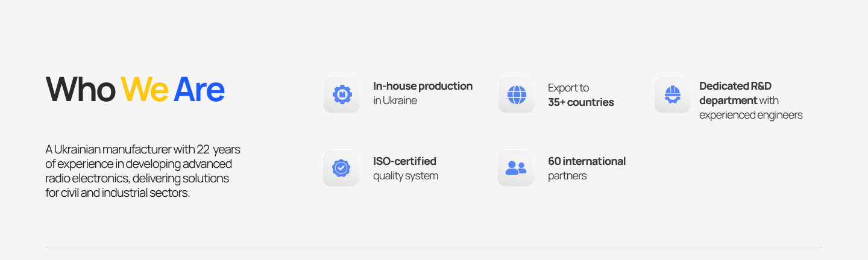The image size is (868, 260).
Task: Click the "In-house production" bold label
Action: click(423, 86)
